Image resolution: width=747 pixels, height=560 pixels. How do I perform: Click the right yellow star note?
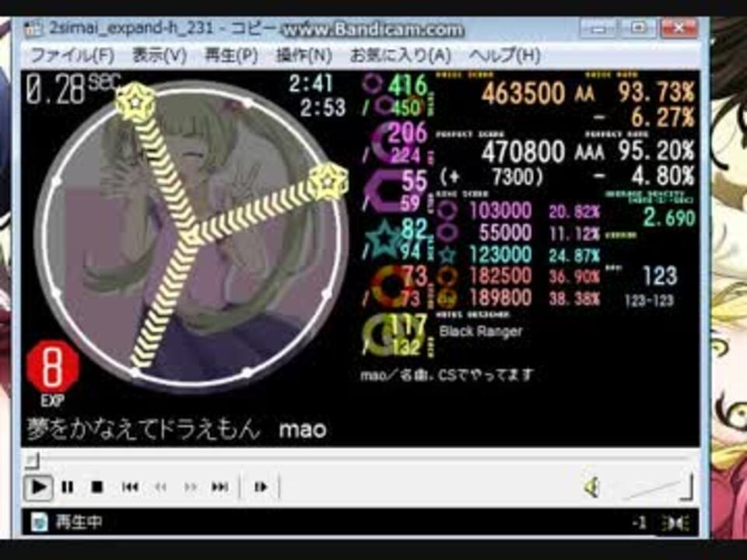click(328, 181)
